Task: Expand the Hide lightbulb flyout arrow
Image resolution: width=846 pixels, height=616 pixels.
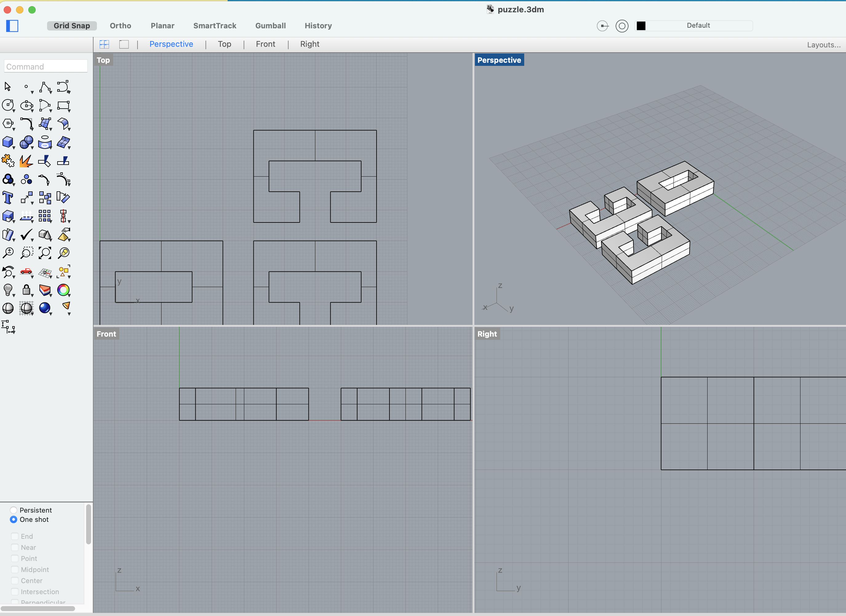Action: coord(14,295)
